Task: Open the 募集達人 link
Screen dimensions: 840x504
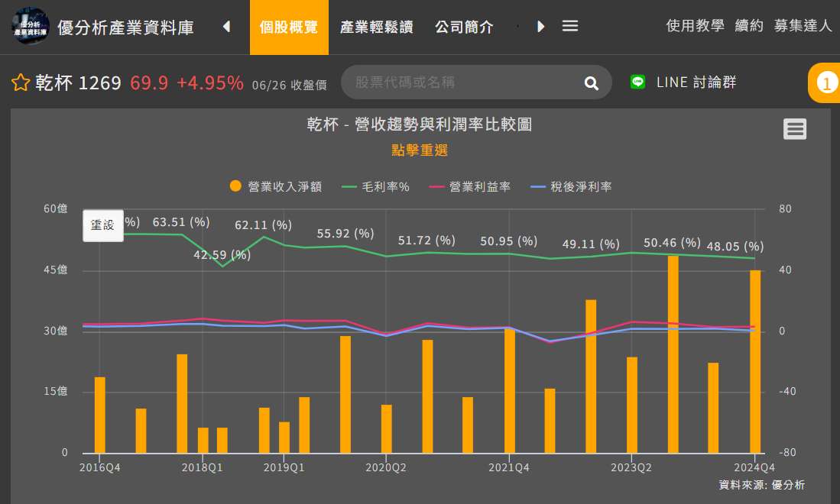Action: click(x=803, y=25)
